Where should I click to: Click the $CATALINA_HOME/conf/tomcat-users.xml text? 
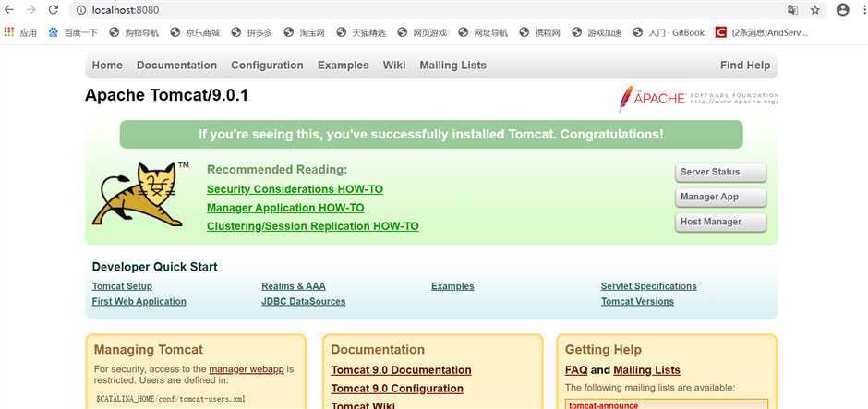pyautogui.click(x=171, y=399)
